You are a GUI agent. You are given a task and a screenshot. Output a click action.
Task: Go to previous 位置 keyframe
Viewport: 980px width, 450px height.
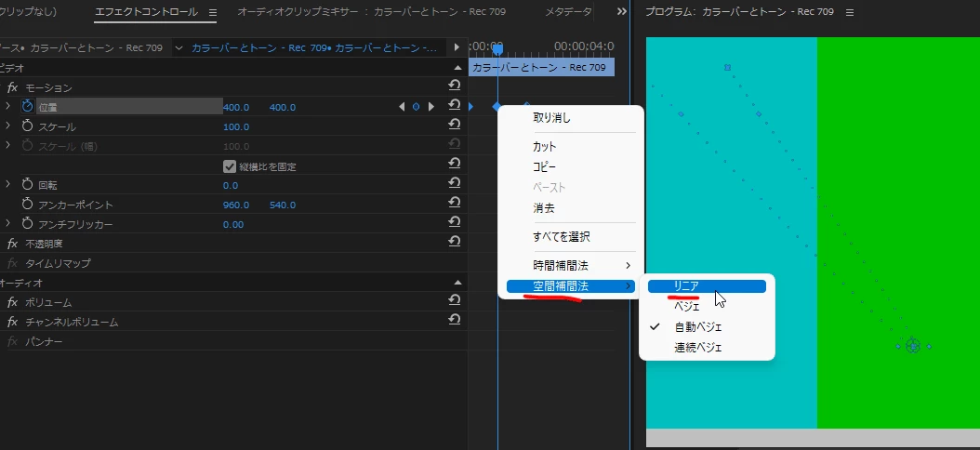coord(402,107)
